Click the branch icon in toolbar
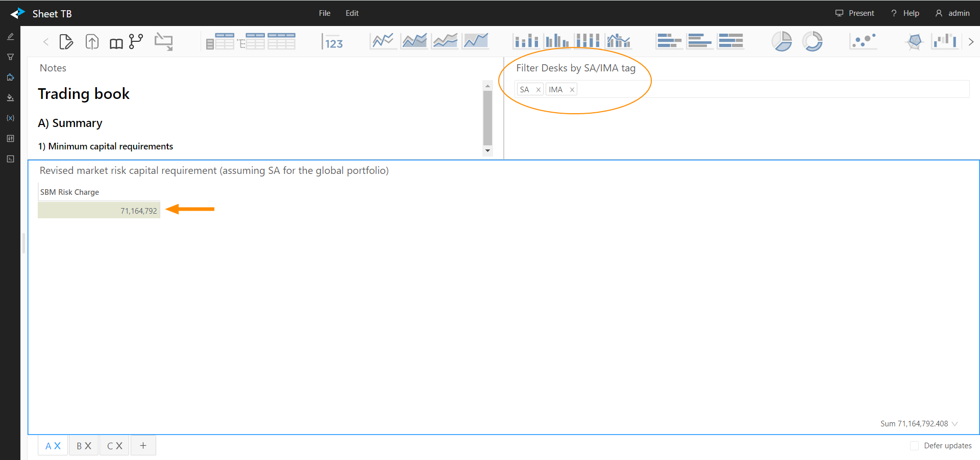 click(x=136, y=41)
